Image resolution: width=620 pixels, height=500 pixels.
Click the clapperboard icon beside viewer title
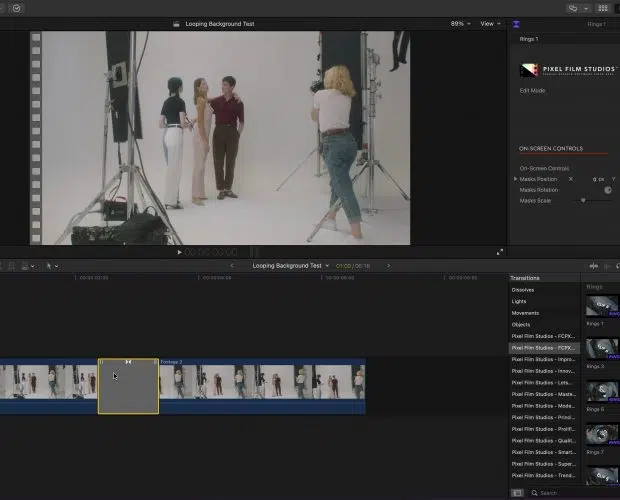[176, 24]
